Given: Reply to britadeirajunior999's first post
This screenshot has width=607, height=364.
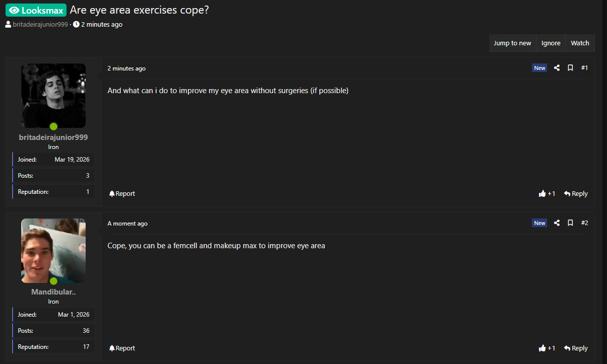Looking at the screenshot, I should point(576,194).
